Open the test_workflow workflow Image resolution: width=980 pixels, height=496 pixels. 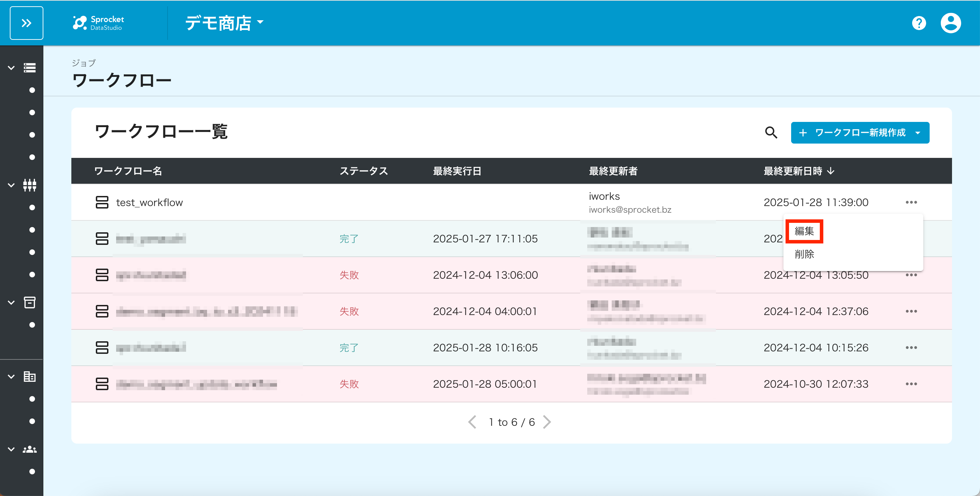(149, 203)
